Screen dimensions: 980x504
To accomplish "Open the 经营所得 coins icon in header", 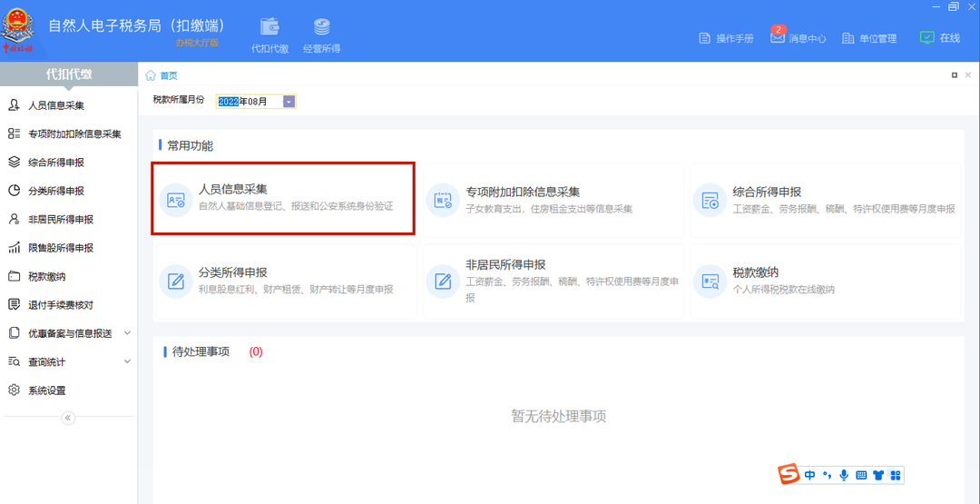I will coord(321,28).
